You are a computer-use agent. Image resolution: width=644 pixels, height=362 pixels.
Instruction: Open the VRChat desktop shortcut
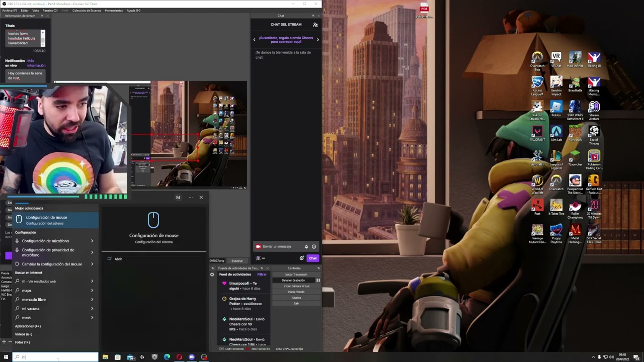click(x=556, y=59)
